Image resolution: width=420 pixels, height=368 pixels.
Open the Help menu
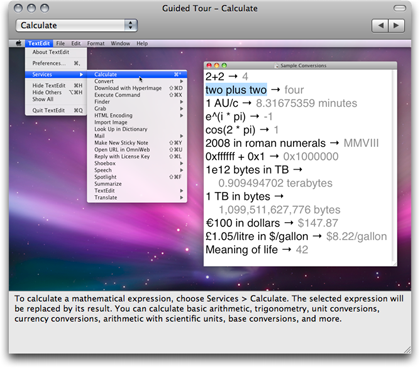click(142, 43)
